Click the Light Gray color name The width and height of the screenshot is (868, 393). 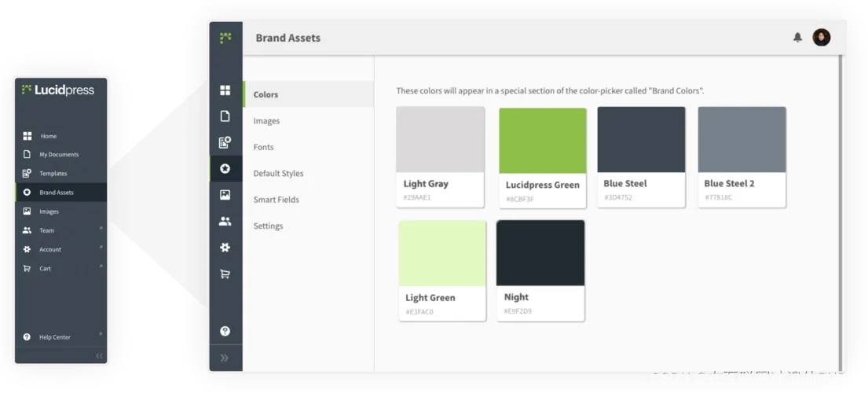point(426,184)
